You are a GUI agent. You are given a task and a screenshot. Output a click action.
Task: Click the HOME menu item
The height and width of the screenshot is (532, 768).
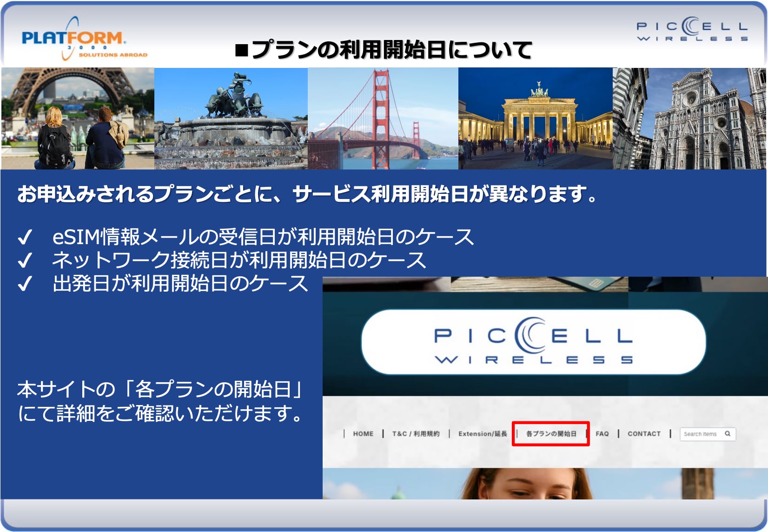click(x=363, y=434)
